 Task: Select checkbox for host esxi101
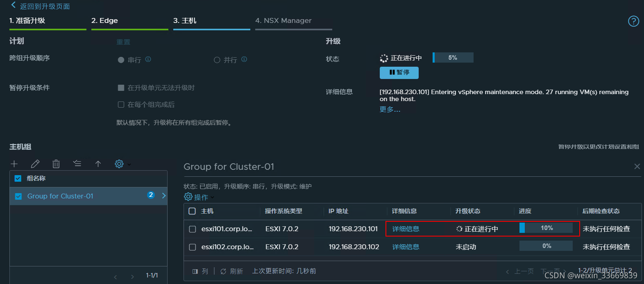192,229
